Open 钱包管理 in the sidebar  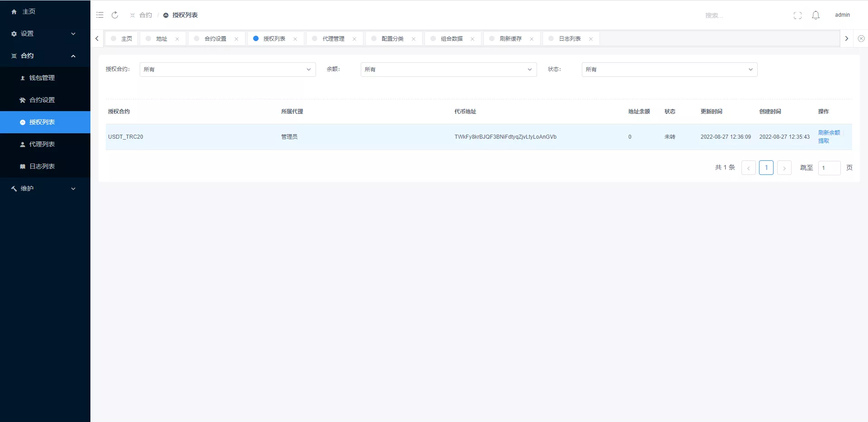coord(42,78)
